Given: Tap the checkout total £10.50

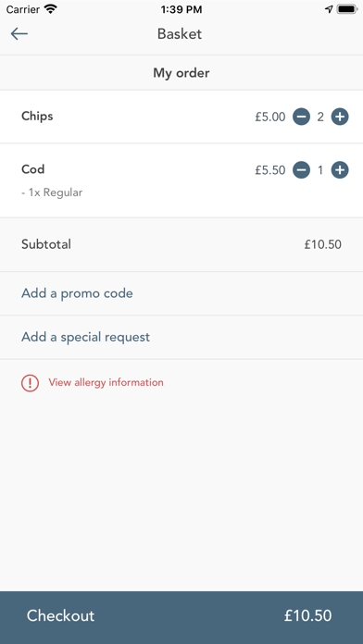Looking at the screenshot, I should 308,615.
